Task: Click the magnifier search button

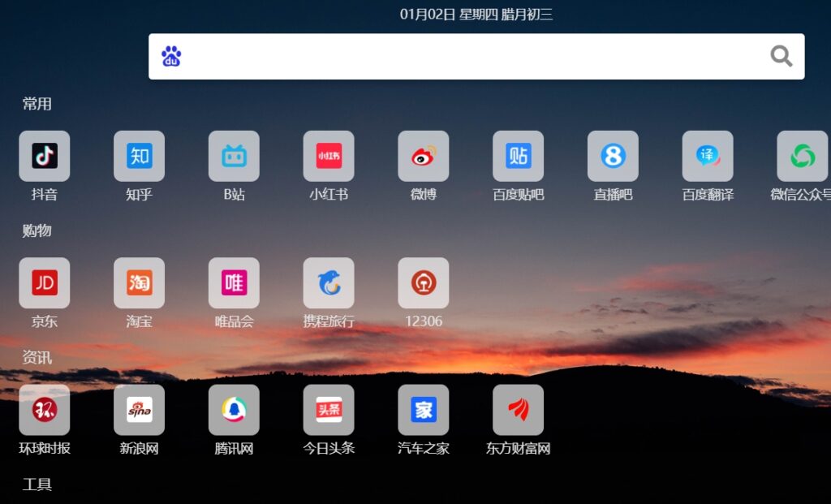Action: click(781, 56)
